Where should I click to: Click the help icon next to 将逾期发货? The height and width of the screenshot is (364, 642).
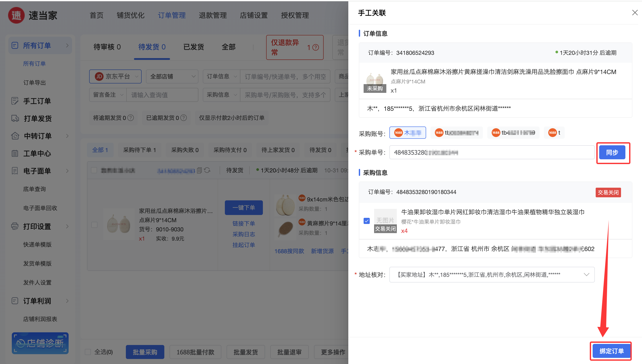(x=131, y=118)
